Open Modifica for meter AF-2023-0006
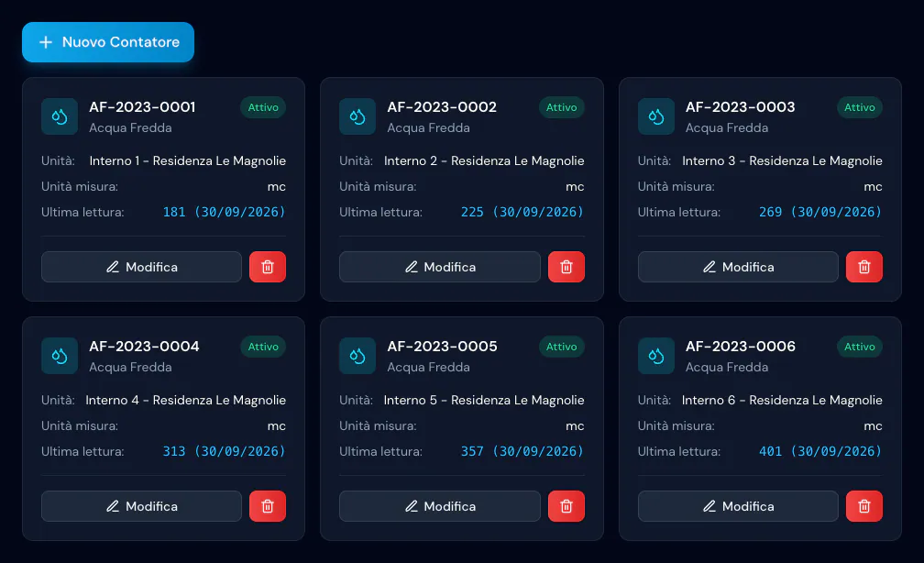 tap(739, 506)
